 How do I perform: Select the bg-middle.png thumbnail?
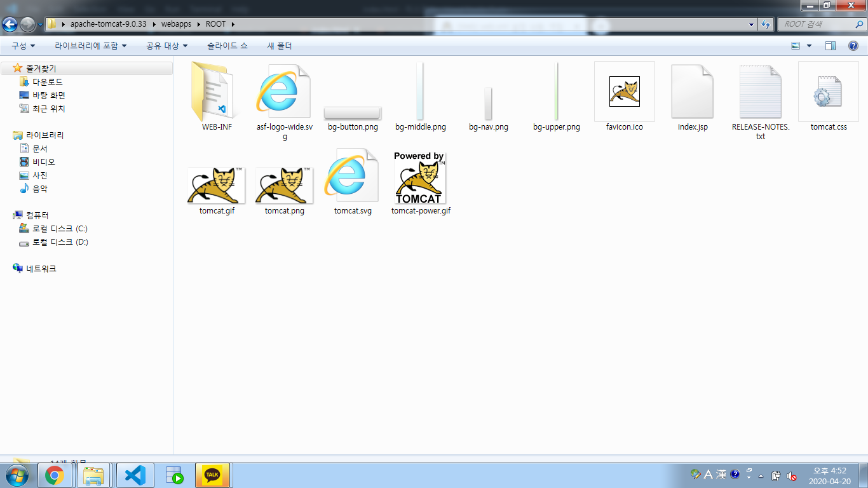(x=420, y=91)
